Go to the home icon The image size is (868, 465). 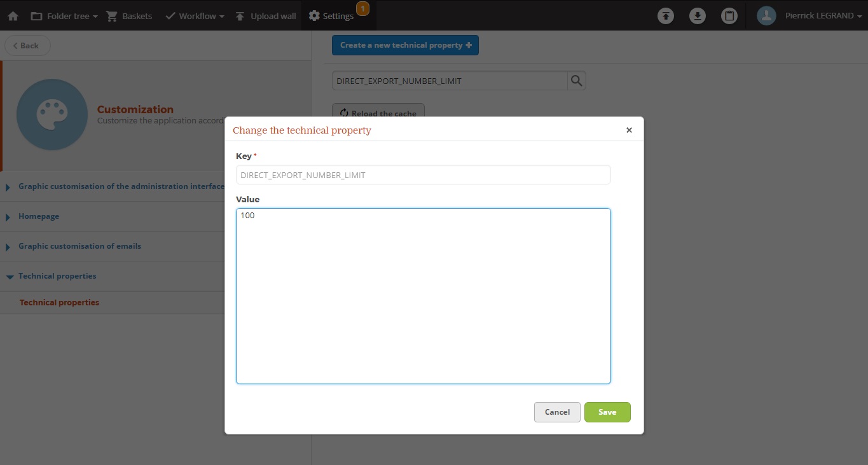click(x=13, y=16)
